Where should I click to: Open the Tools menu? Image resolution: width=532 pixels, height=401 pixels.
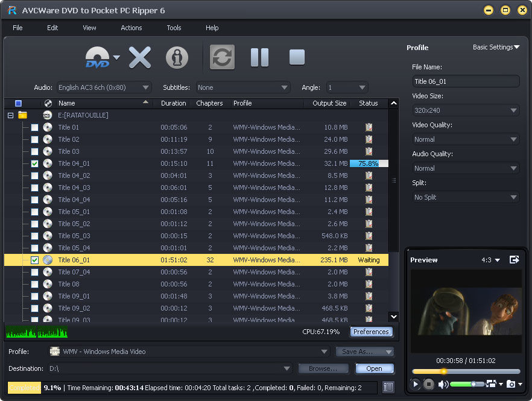(x=174, y=28)
